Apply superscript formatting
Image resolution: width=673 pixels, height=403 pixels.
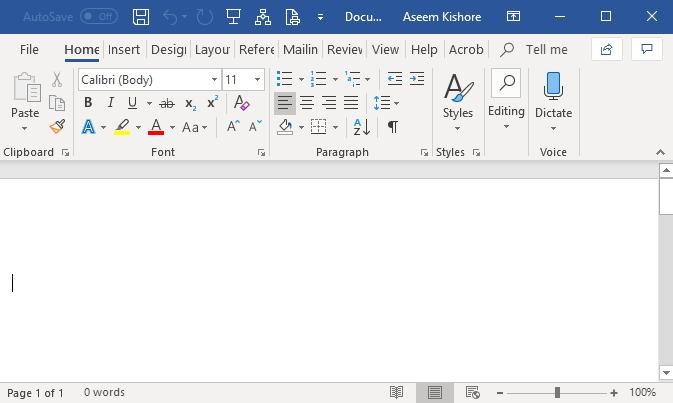(x=212, y=103)
